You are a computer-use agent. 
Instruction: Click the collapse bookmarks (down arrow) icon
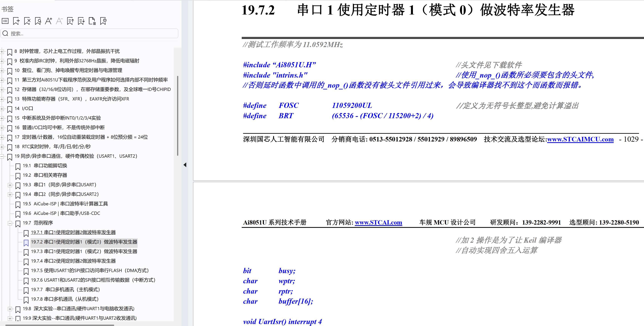[81, 21]
